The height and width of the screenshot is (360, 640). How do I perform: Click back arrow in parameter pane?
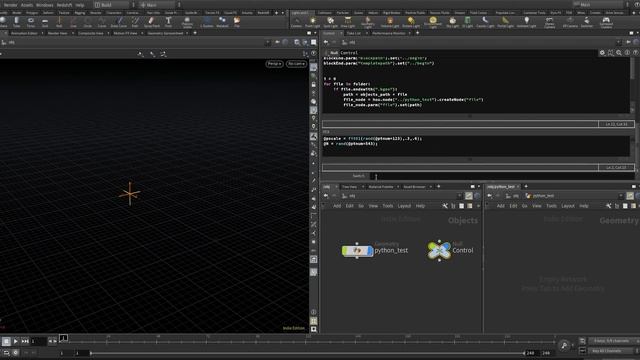pyautogui.click(x=326, y=42)
